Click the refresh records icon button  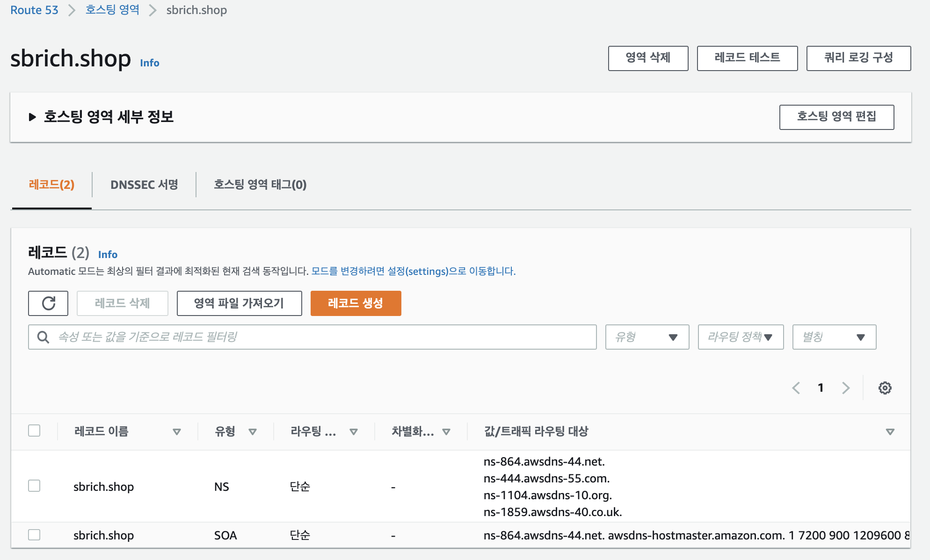(x=48, y=303)
